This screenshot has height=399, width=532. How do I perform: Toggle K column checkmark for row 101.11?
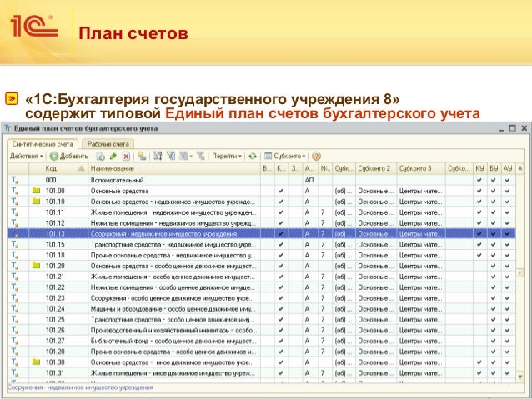click(x=280, y=212)
